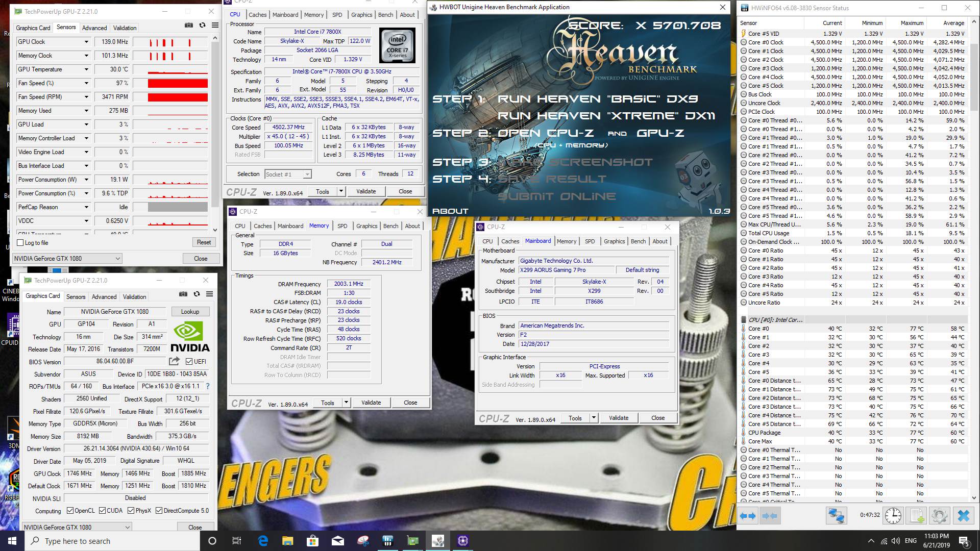Open Windows Start menu
Image resolution: width=980 pixels, height=551 pixels.
pos(12,541)
